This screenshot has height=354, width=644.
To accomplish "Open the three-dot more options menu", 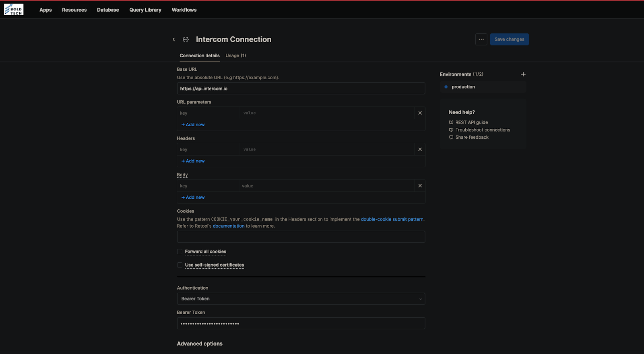I will 481,39.
